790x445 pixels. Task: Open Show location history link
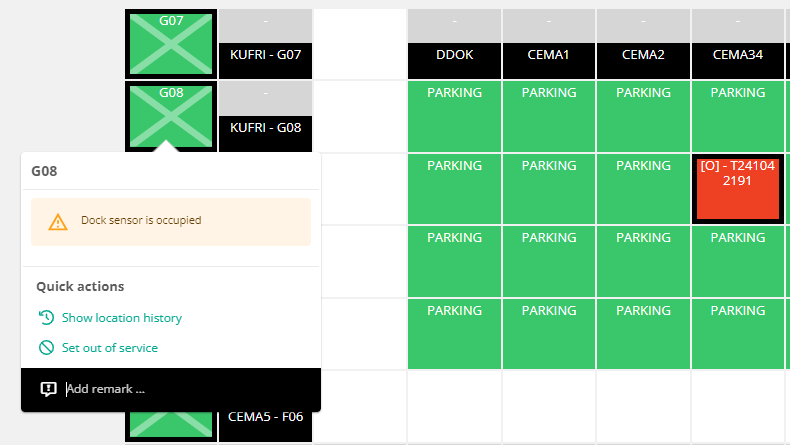click(122, 318)
